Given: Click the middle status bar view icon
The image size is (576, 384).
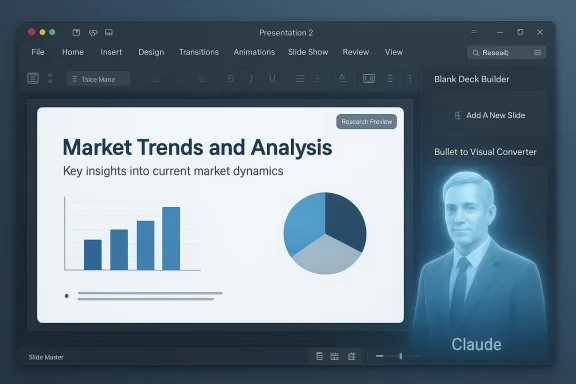Looking at the screenshot, I should click(335, 356).
